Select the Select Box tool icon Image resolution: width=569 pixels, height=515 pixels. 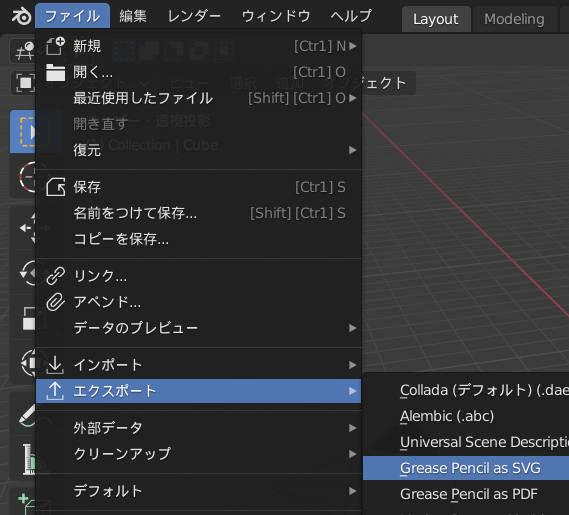point(23,131)
